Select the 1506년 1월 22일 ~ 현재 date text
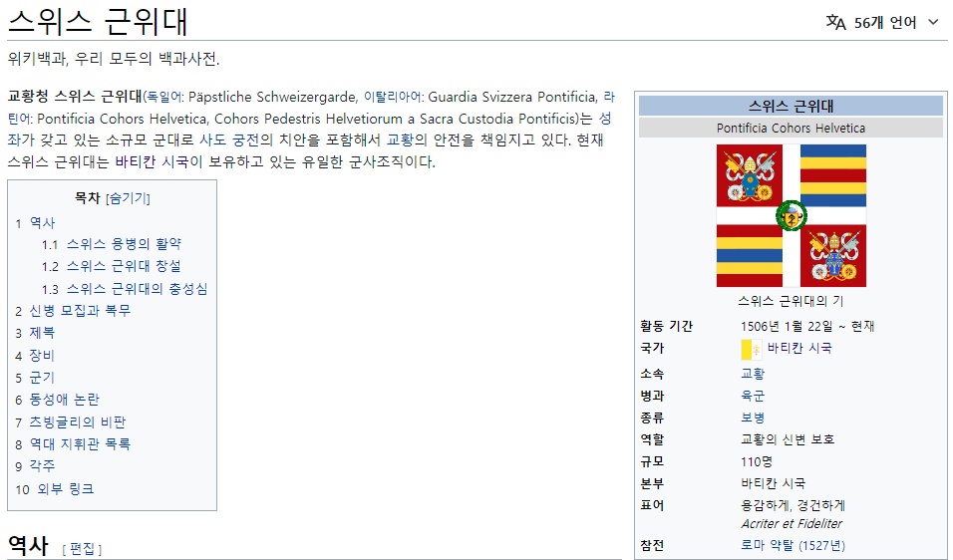 pyautogui.click(x=807, y=326)
